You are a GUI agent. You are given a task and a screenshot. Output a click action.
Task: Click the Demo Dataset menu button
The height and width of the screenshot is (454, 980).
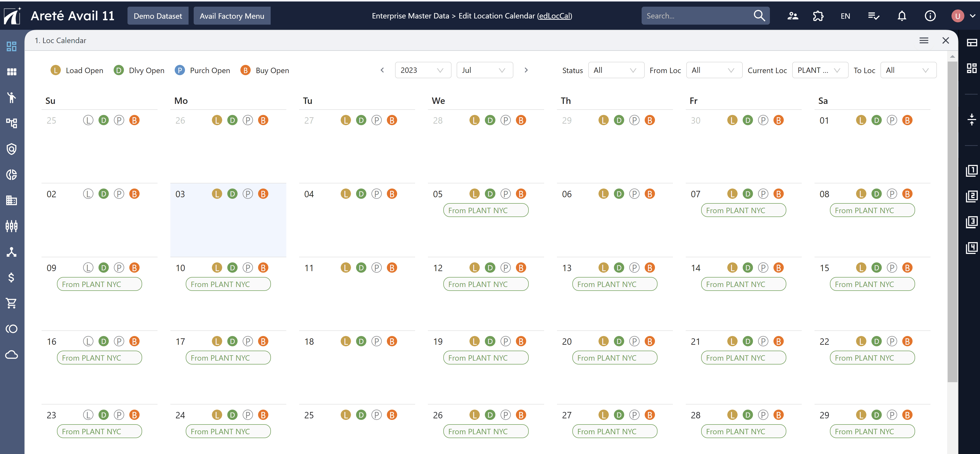click(158, 16)
